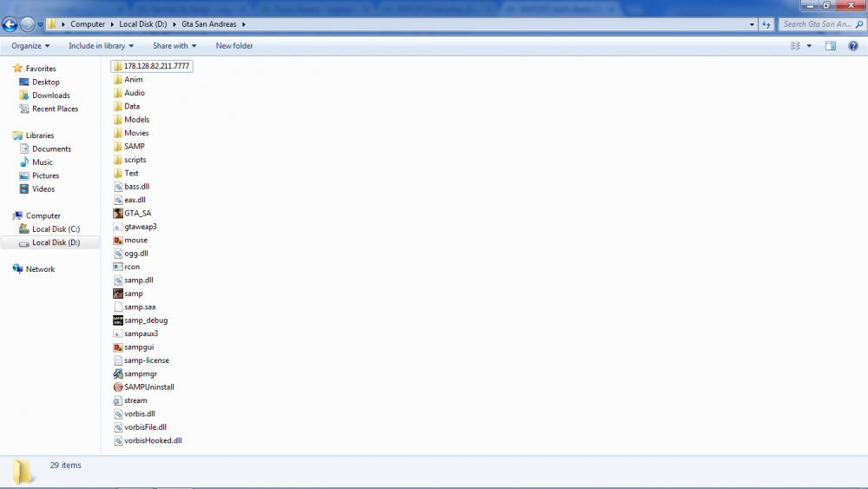This screenshot has width=868, height=489.
Task: Click Gta San Andreas breadcrumb in address bar
Action: pos(208,24)
